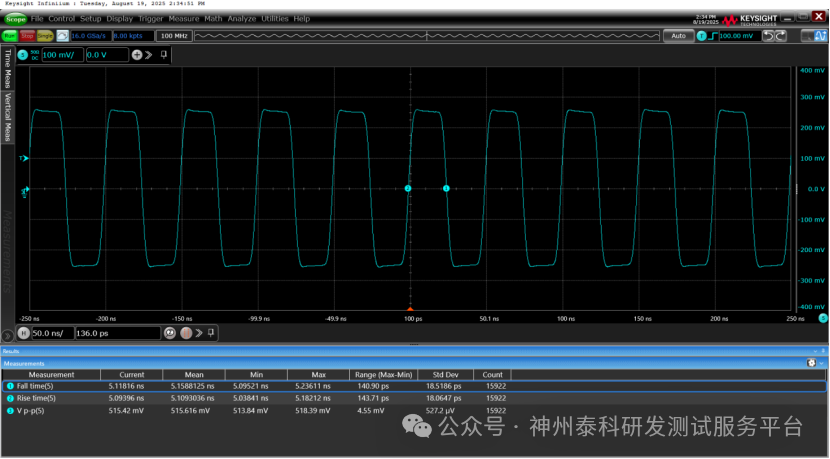
Task: Click the Mean column header
Action: [x=194, y=375]
